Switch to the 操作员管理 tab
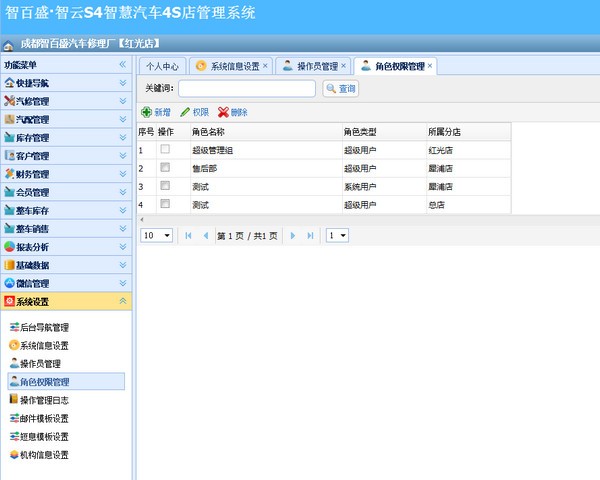 click(x=310, y=66)
